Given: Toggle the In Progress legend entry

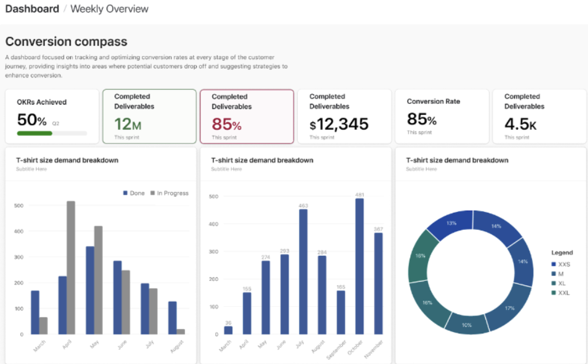Looking at the screenshot, I should [x=169, y=193].
